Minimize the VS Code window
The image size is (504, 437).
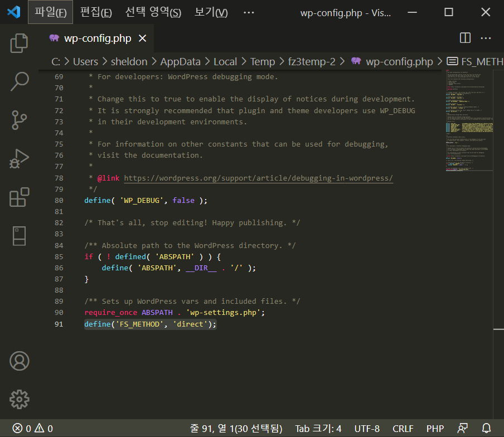(412, 12)
